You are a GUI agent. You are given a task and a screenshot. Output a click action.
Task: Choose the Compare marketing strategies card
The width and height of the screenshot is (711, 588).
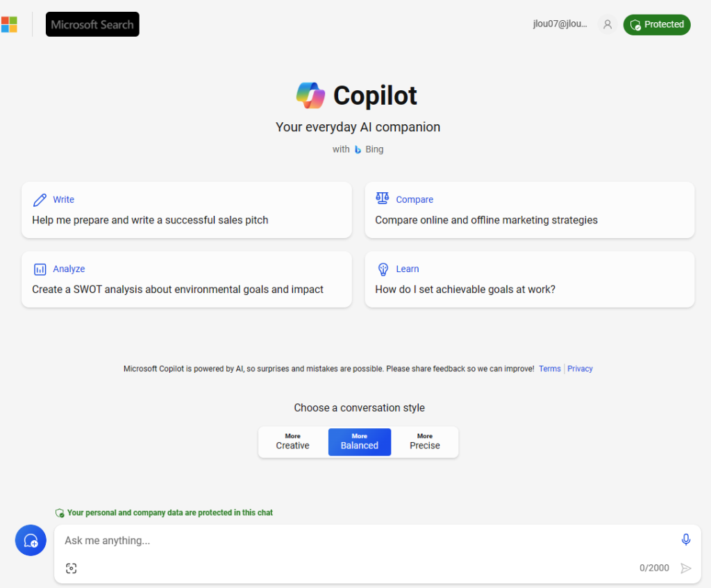(530, 210)
